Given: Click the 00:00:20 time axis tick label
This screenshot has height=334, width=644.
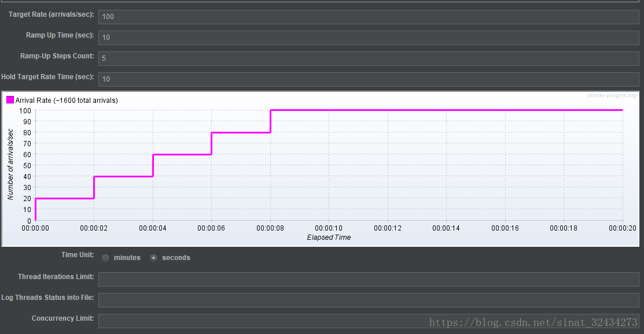Looking at the screenshot, I should click(x=622, y=228).
